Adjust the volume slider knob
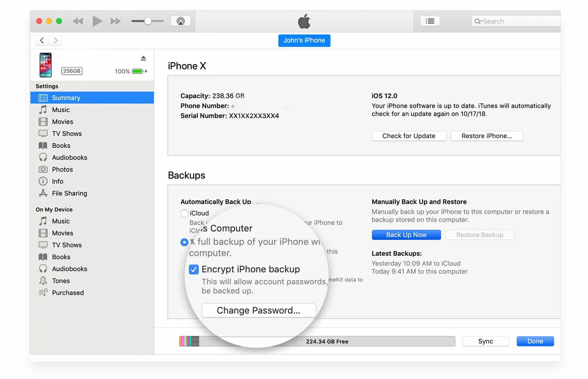The width and height of the screenshot is (588, 379). click(x=148, y=21)
